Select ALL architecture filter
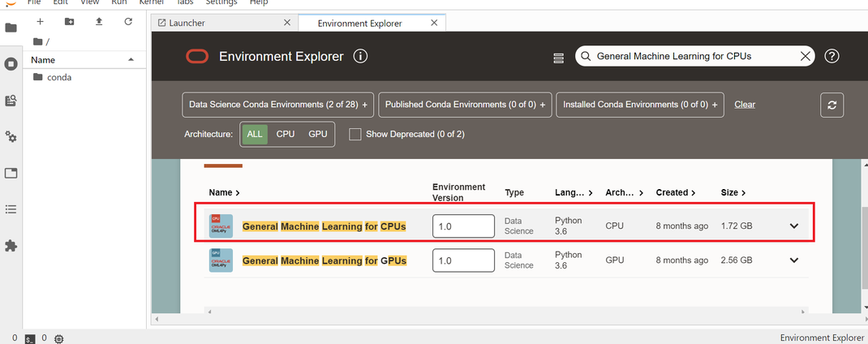The image size is (868, 344). 255,134
